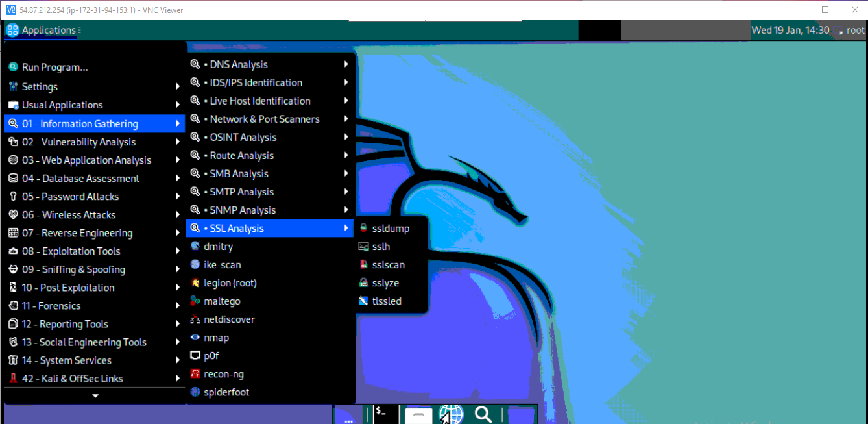Image resolution: width=868 pixels, height=424 pixels.
Task: Open file manager icon in dock
Action: (418, 415)
